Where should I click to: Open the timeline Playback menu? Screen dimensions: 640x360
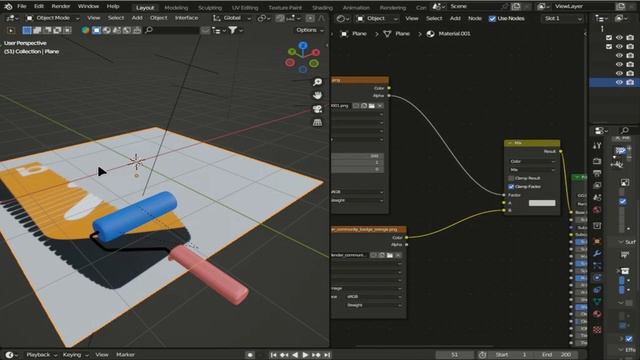[41, 355]
